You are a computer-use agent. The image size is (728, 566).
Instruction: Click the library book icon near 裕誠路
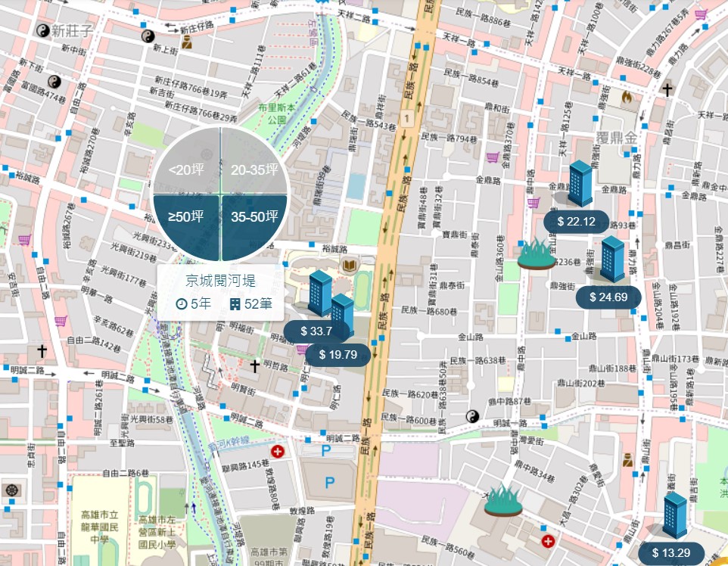coord(349,266)
